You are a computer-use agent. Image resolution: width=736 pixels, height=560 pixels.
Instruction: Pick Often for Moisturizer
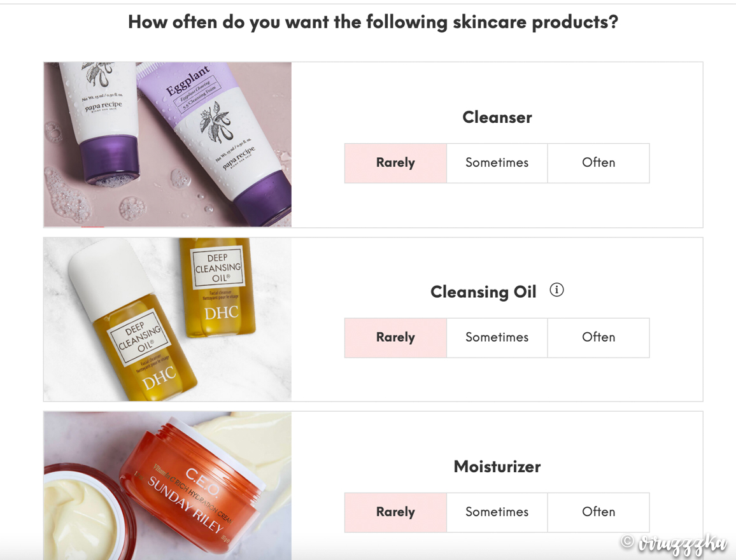598,512
